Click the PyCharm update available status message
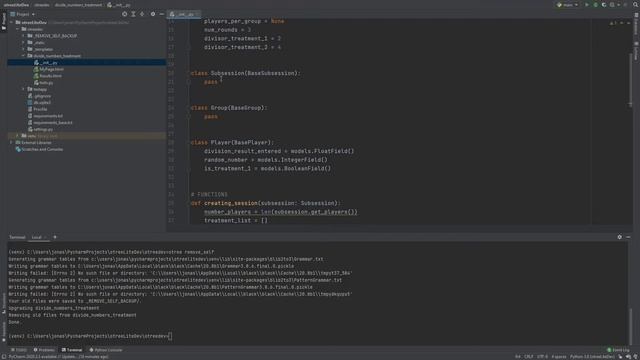Image resolution: width=640 pixels, height=360 pixels. click(x=59, y=357)
